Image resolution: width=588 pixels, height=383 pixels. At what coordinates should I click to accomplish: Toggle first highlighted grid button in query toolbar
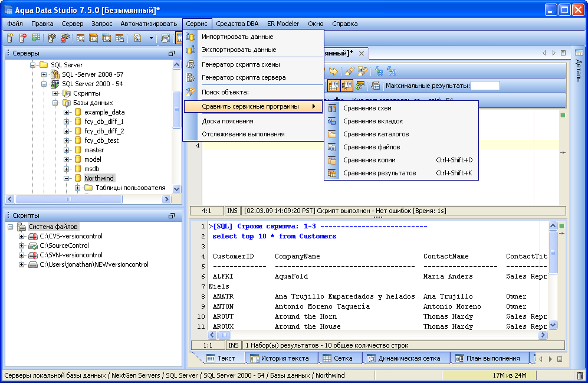point(333,86)
